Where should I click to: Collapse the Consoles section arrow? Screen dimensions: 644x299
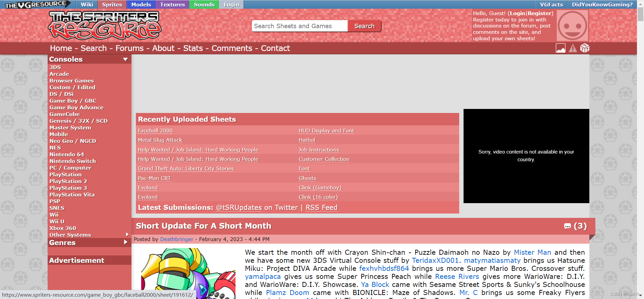[125, 59]
